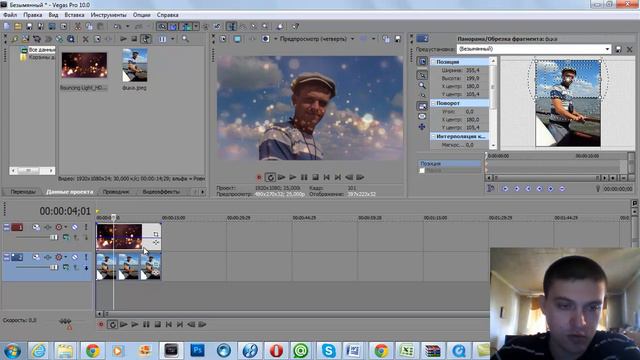Select the zoom magnifier tool in Pan/Crop panel

pyautogui.click(x=422, y=85)
